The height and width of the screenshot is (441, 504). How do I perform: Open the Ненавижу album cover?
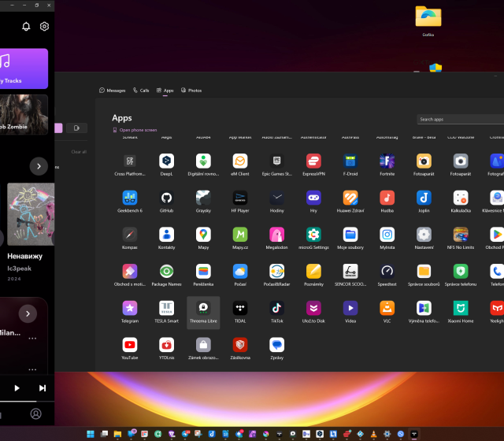point(31,214)
